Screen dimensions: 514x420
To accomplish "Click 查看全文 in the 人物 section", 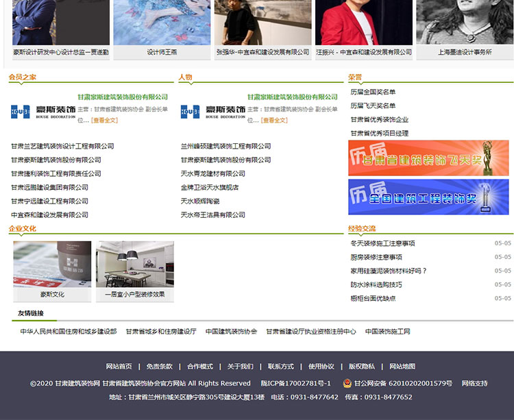I will click(x=275, y=121).
